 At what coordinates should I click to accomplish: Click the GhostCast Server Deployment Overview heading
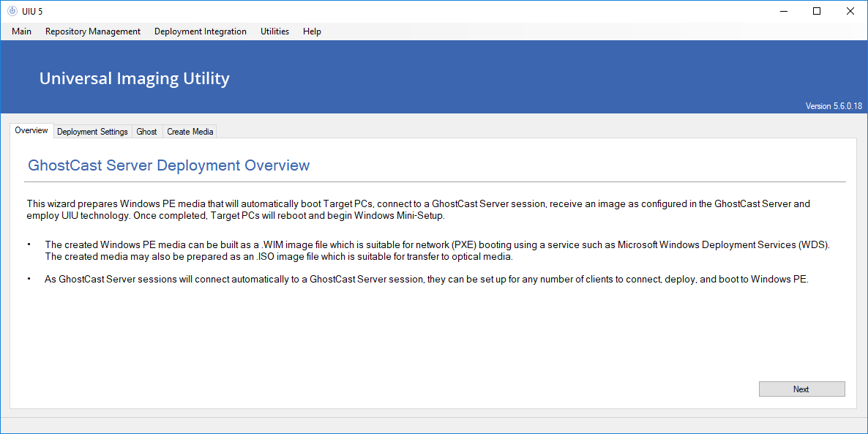[169, 165]
